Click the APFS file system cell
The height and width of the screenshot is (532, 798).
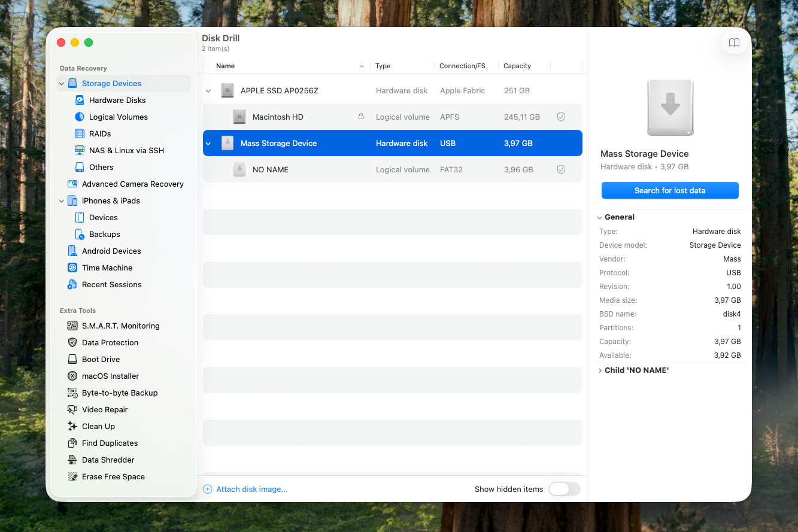click(450, 117)
